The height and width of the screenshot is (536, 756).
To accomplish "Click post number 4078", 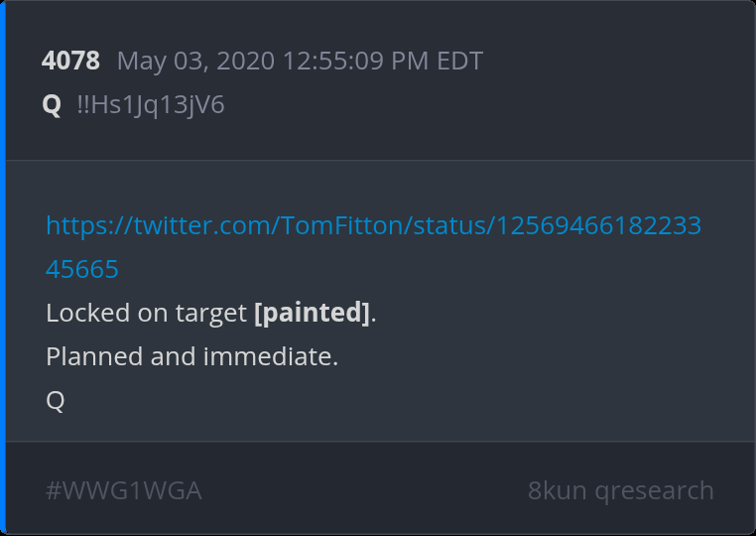I will tap(70, 62).
